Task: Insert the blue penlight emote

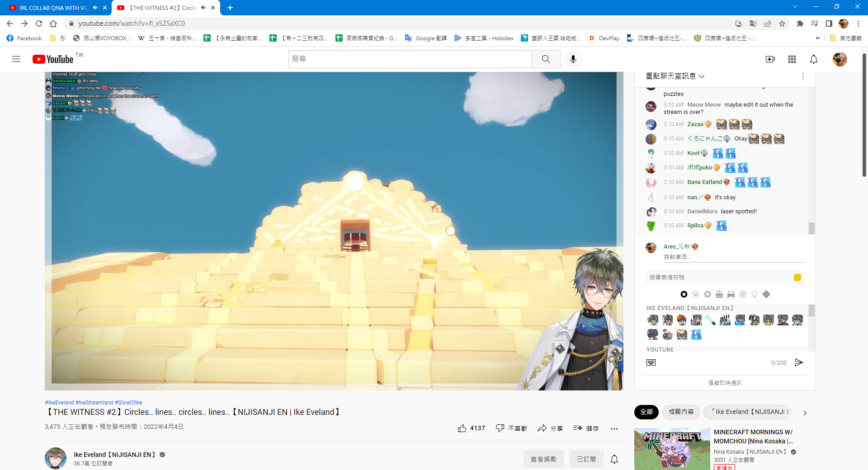Action: point(711,320)
